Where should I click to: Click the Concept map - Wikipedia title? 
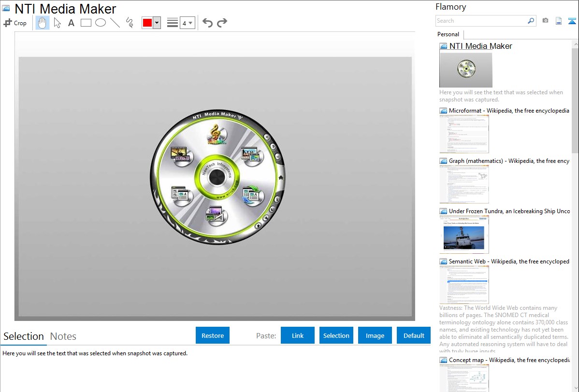pos(509,360)
